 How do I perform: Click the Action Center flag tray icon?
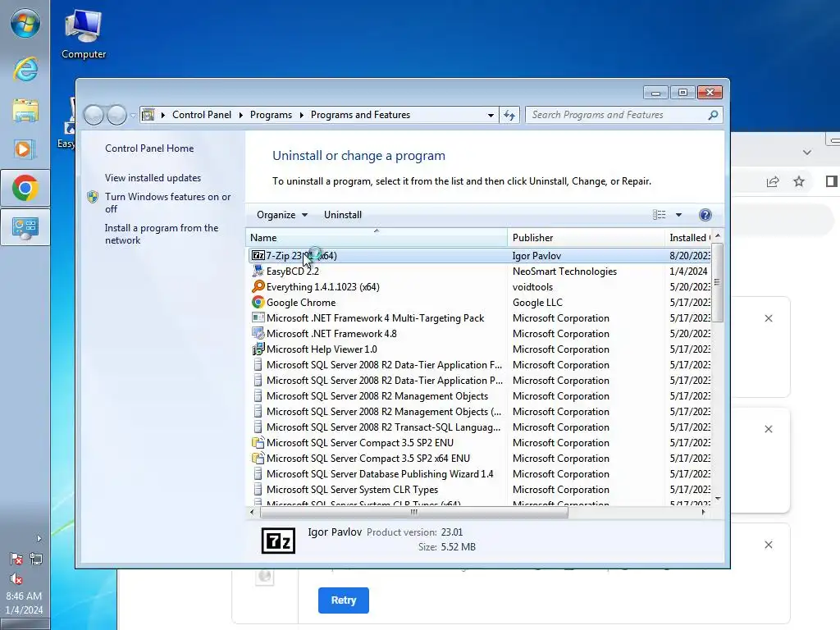[x=16, y=559]
